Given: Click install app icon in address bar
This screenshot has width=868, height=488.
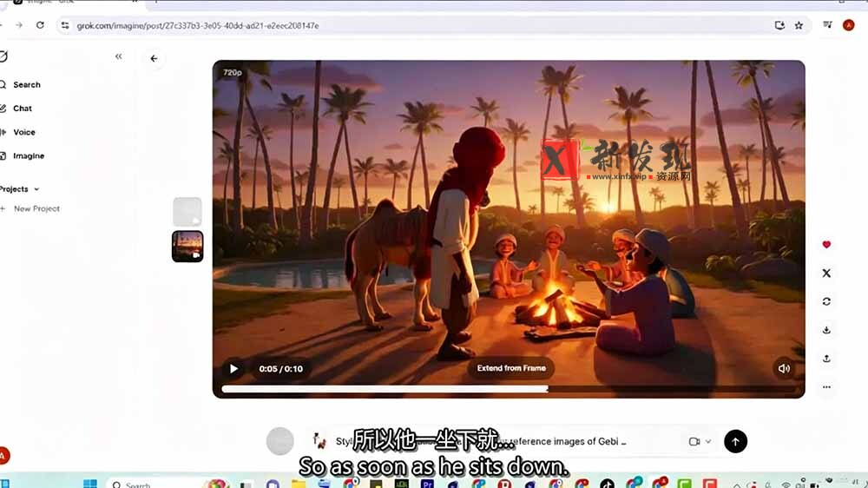Looking at the screenshot, I should (779, 25).
